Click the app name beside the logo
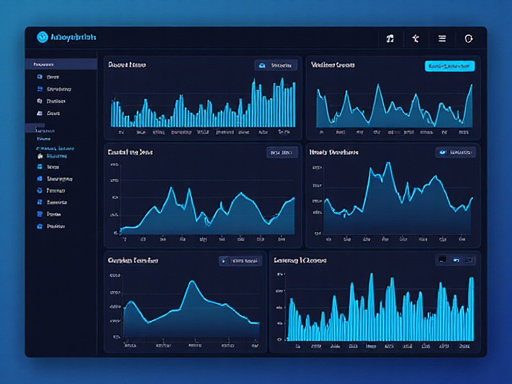 (73, 37)
